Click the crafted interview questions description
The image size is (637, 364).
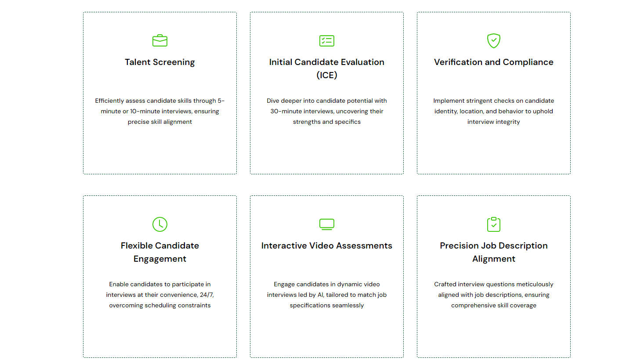pyautogui.click(x=494, y=295)
